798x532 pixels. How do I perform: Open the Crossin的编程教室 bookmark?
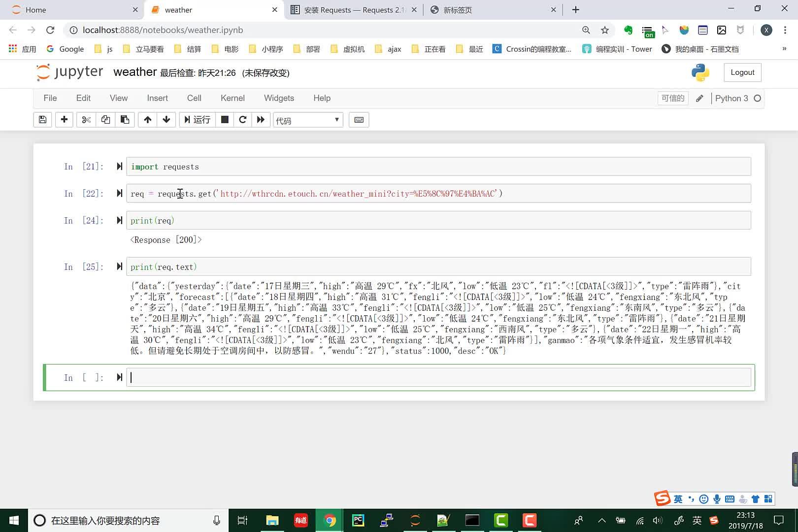532,49
